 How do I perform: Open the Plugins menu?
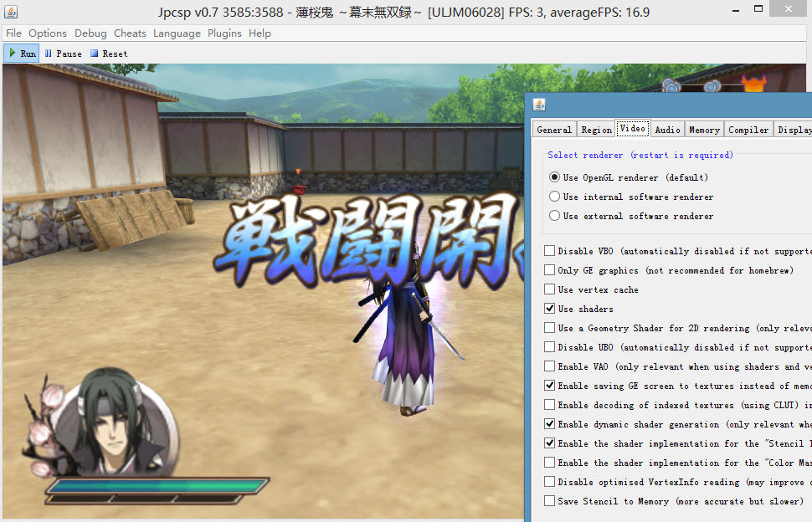pyautogui.click(x=224, y=33)
